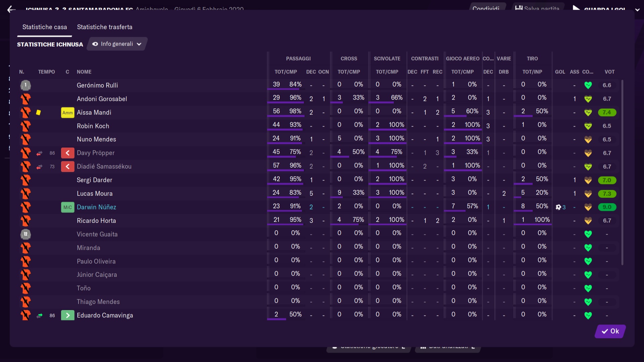This screenshot has width=644, height=362.
Task: Click Aïssa Mandi's yellow card icon
Action: tap(39, 113)
